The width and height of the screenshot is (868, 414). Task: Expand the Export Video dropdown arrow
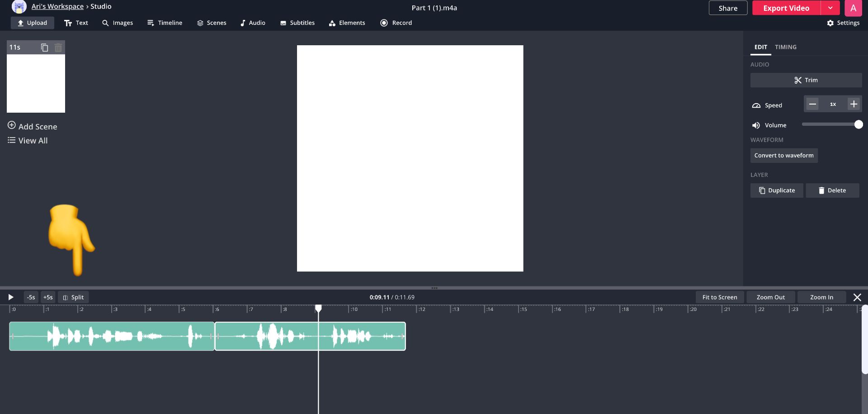tap(830, 8)
